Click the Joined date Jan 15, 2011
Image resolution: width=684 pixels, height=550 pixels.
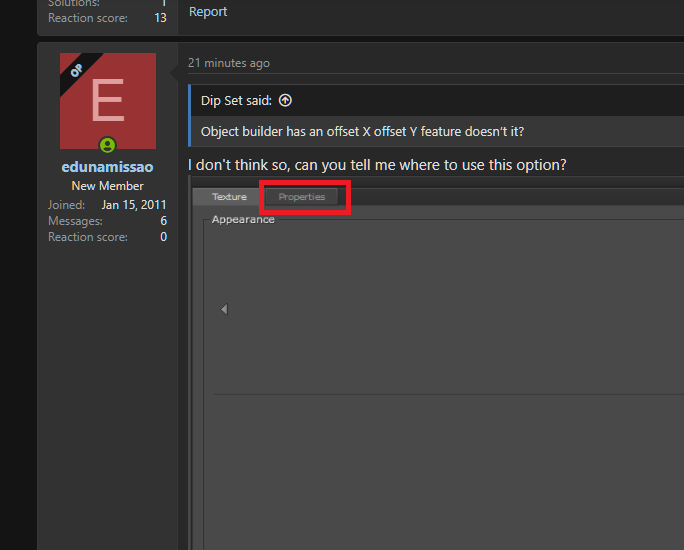[134, 205]
